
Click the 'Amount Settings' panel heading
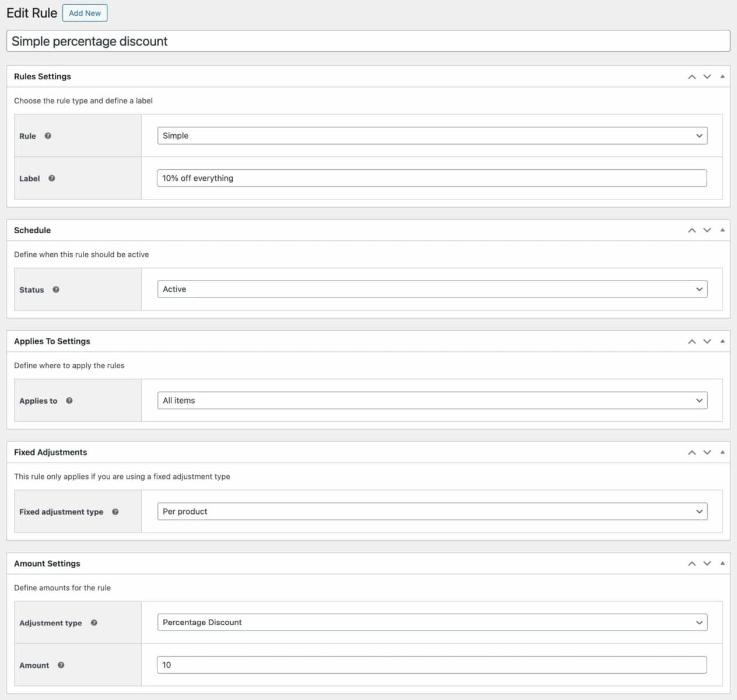(47, 563)
